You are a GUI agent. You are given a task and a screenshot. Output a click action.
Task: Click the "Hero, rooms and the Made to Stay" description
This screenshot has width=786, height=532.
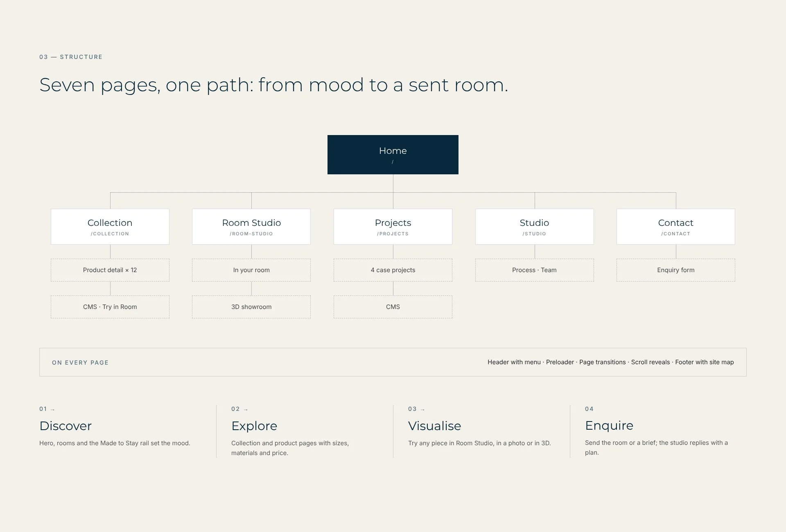[115, 443]
